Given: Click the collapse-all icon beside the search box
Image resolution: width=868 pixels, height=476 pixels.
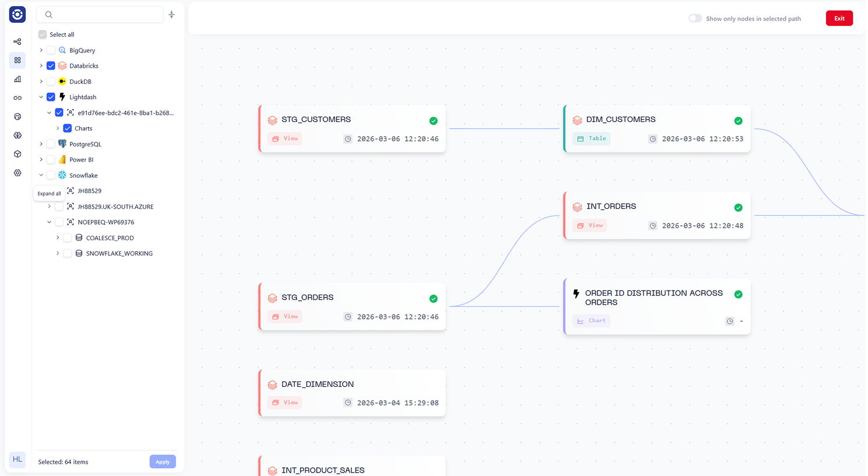Looking at the screenshot, I should point(171,14).
